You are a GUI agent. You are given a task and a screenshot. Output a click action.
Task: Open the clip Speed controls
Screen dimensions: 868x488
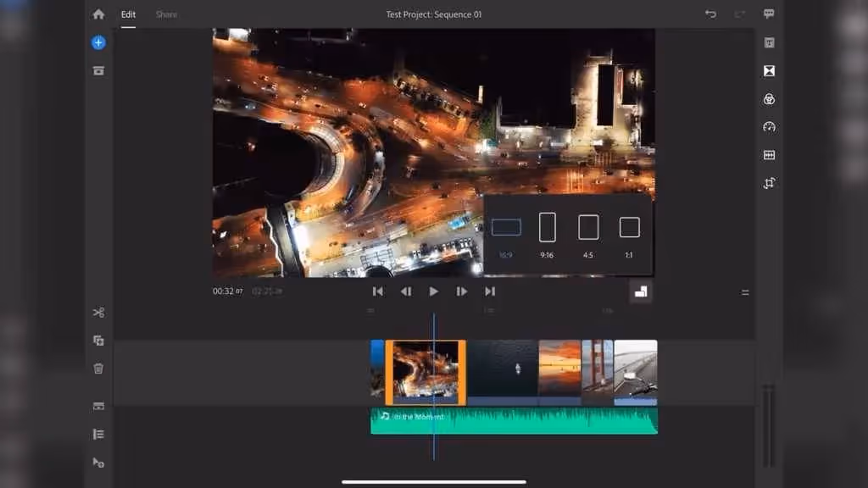coord(768,127)
